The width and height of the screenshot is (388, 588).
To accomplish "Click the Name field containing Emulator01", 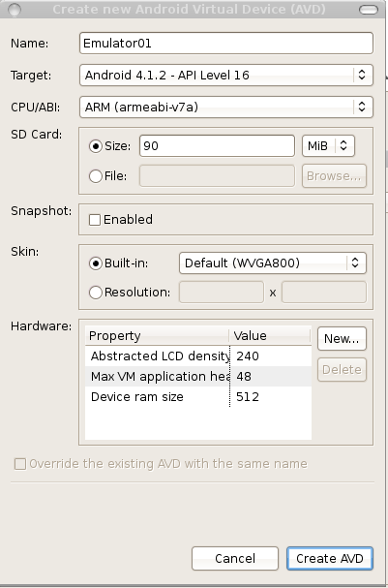I will 226,44.
